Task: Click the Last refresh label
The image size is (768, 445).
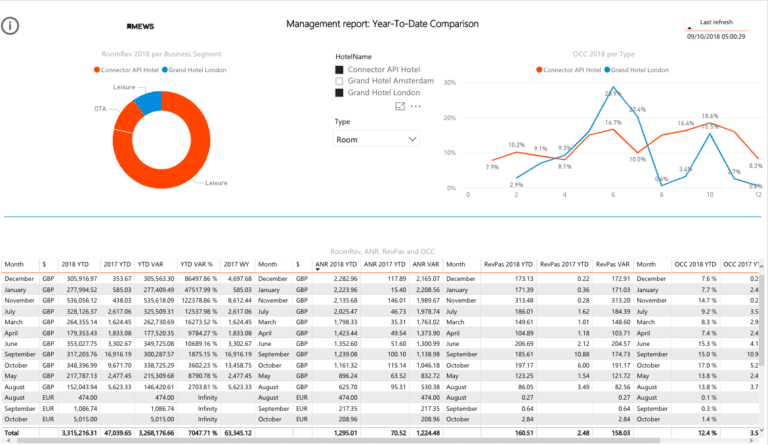Action: click(717, 21)
